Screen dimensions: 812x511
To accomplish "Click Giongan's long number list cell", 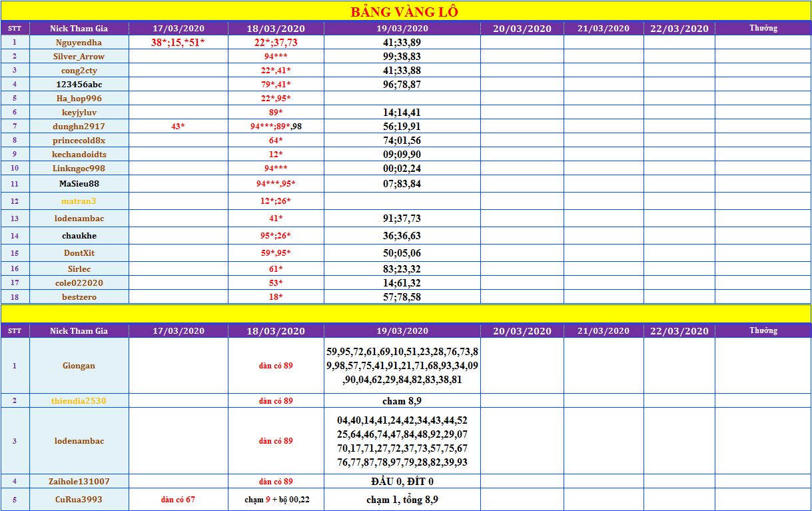I will (x=402, y=366).
